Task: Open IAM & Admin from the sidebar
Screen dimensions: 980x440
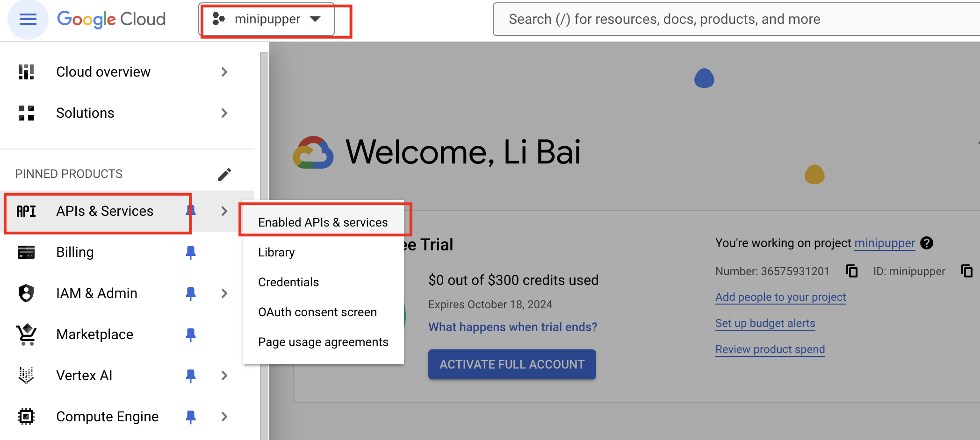Action: click(x=96, y=293)
